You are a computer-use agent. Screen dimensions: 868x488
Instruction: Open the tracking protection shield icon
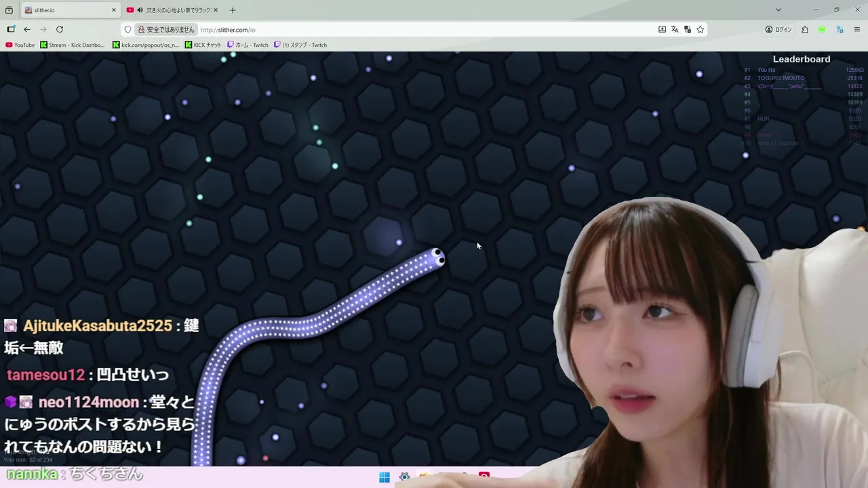(127, 29)
